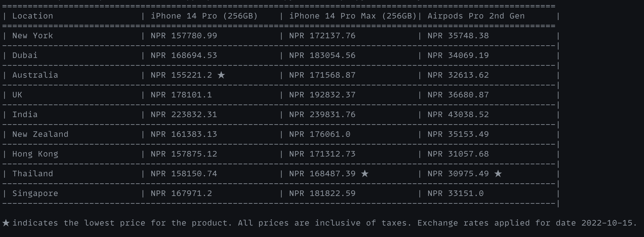Click UK's Pro Max price NPR 192832.37
Image resolution: width=644 pixels, height=237 pixels.
pos(322,95)
